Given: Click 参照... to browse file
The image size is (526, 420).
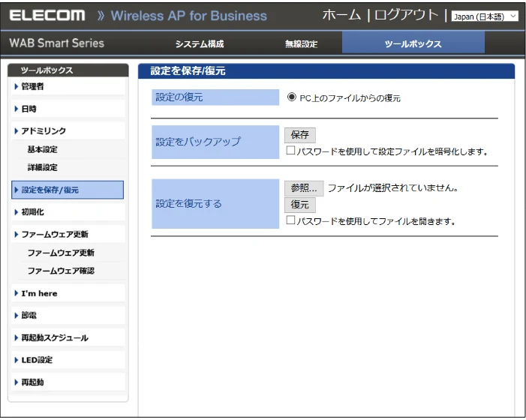Looking at the screenshot, I should pyautogui.click(x=304, y=188).
